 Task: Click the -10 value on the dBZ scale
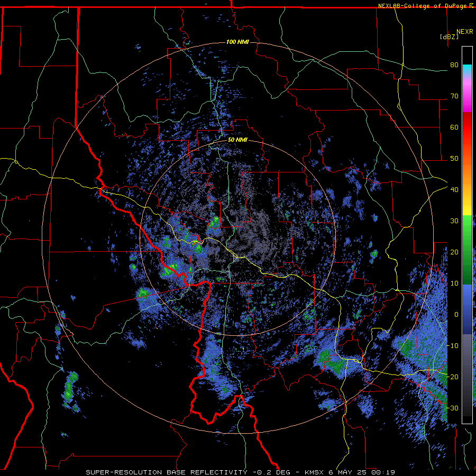[452, 345]
